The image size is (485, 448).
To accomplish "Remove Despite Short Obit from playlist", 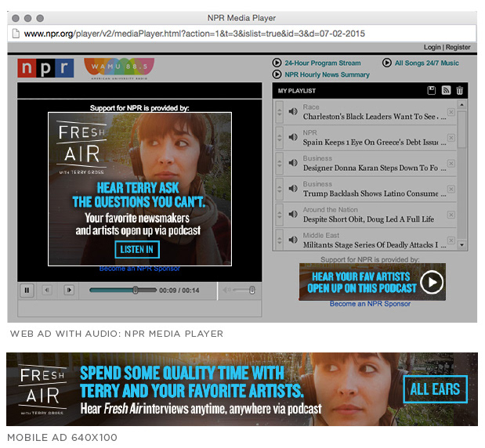I will (451, 215).
